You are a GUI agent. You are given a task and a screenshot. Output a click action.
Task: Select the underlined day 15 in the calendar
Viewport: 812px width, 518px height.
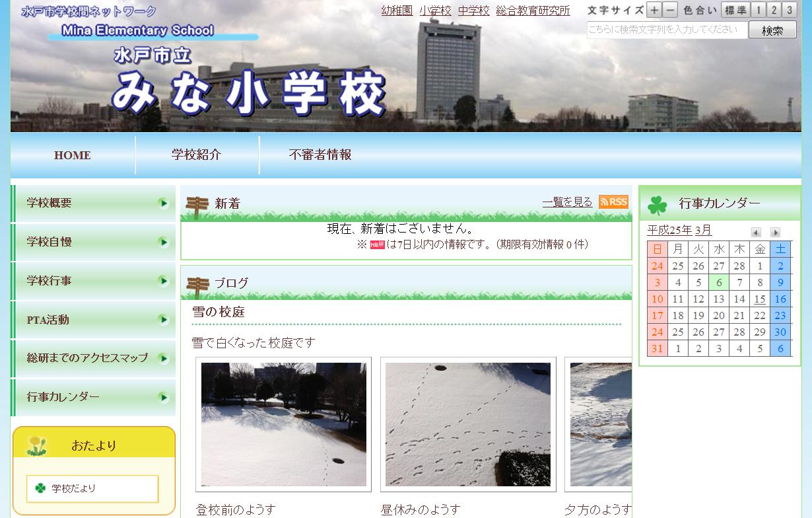(760, 299)
